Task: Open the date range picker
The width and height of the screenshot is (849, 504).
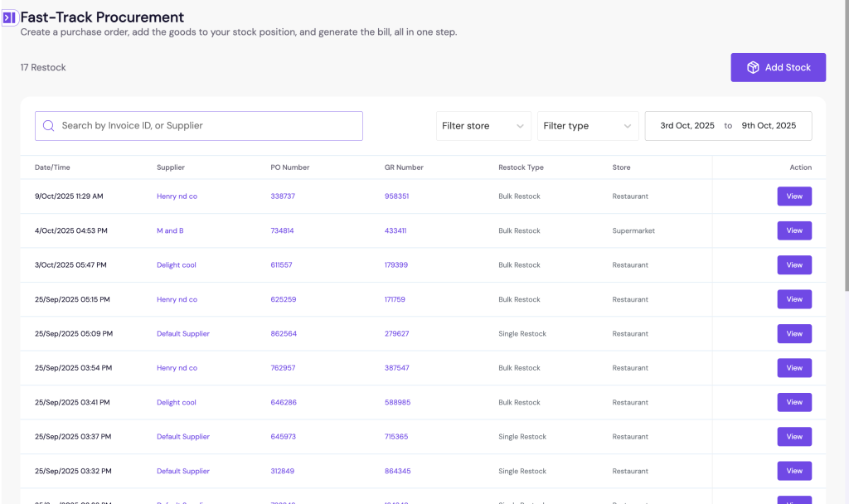Action: point(728,126)
